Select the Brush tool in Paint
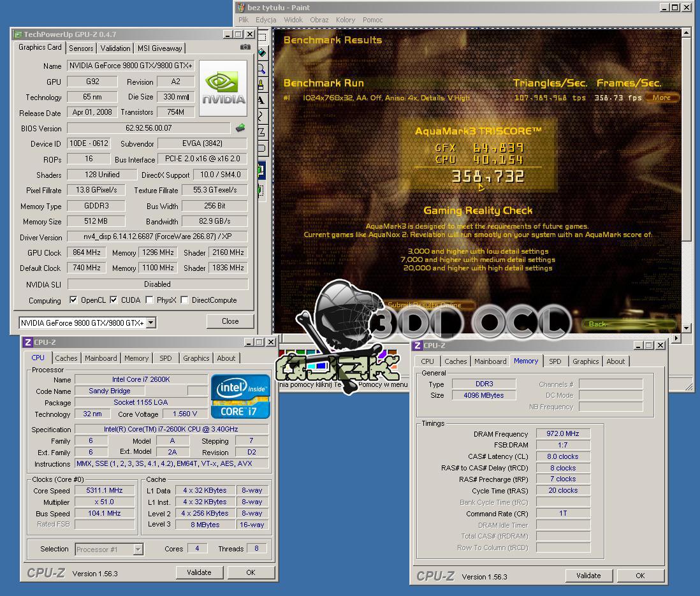Screen dimensions: 700x596 [262, 84]
